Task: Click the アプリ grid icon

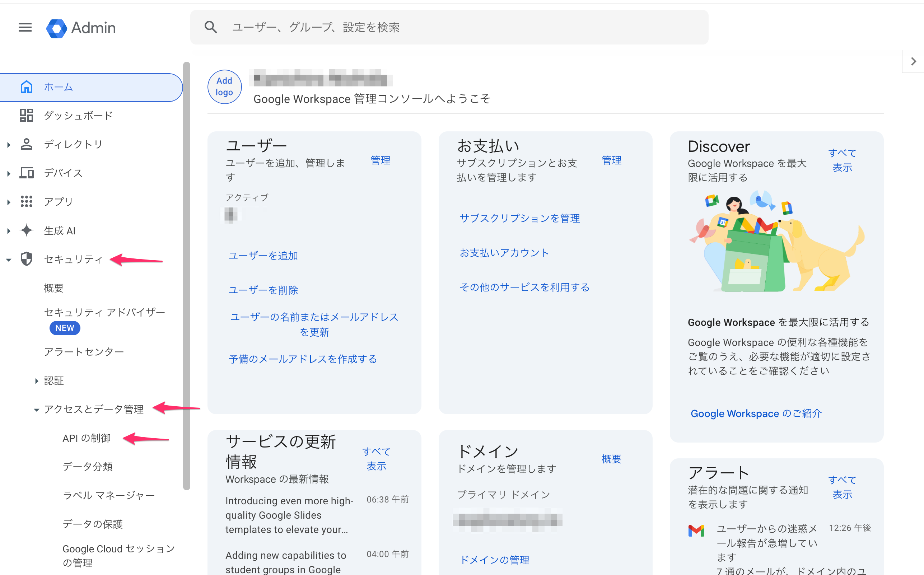Action: [26, 202]
